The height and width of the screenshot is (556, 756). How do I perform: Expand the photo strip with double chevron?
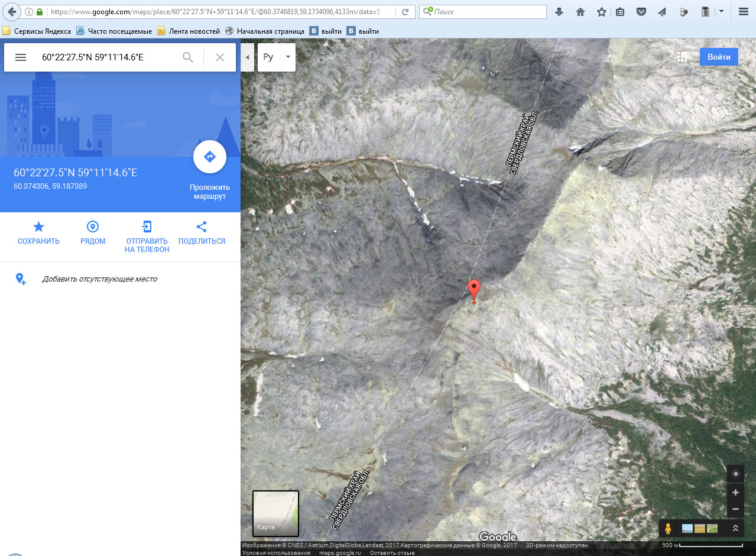tap(735, 528)
